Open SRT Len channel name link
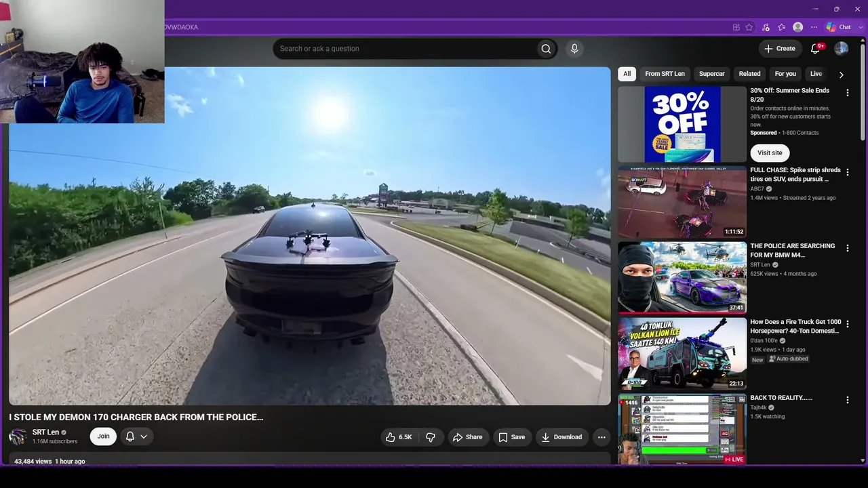The image size is (868, 488). (45, 432)
